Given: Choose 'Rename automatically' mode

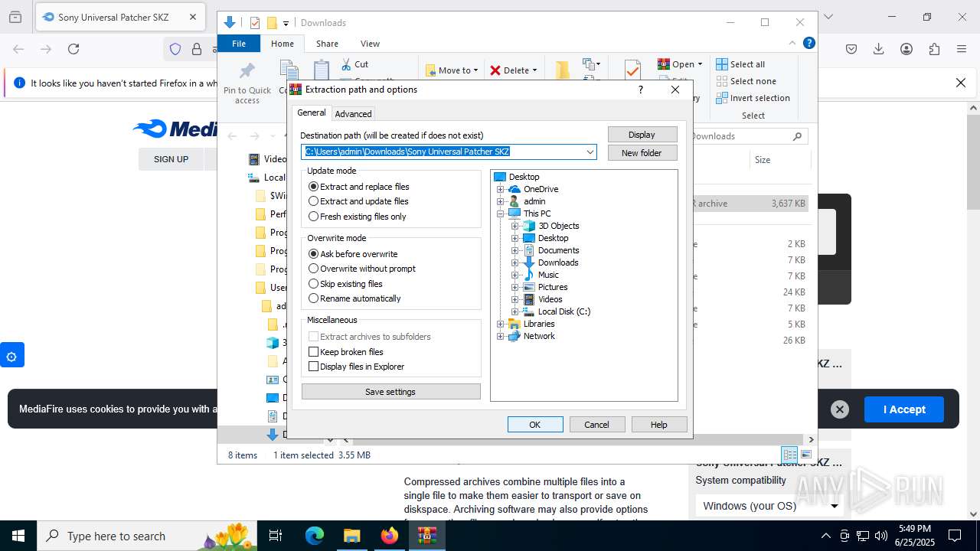Looking at the screenshot, I should 313,298.
